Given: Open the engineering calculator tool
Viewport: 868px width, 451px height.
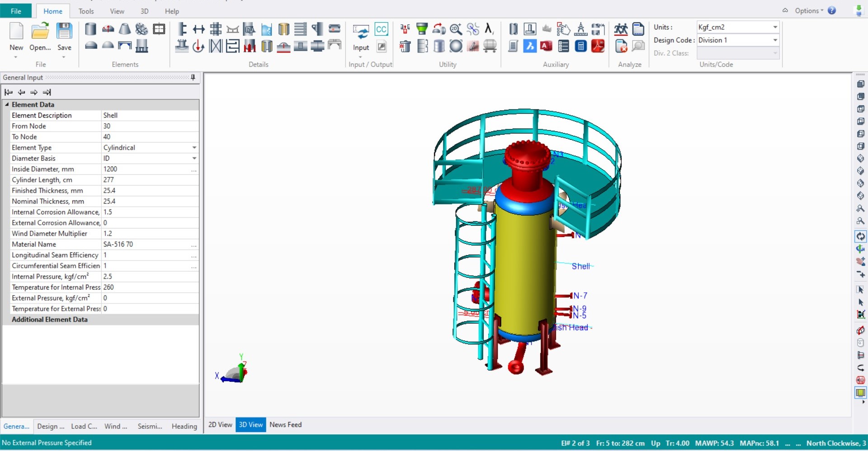Looking at the screenshot, I should (581, 46).
